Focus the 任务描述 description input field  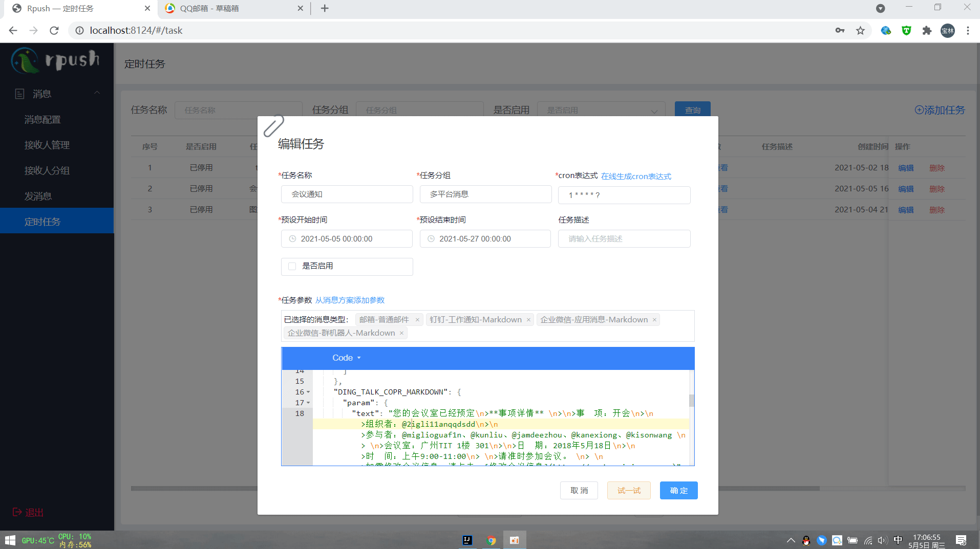point(624,238)
